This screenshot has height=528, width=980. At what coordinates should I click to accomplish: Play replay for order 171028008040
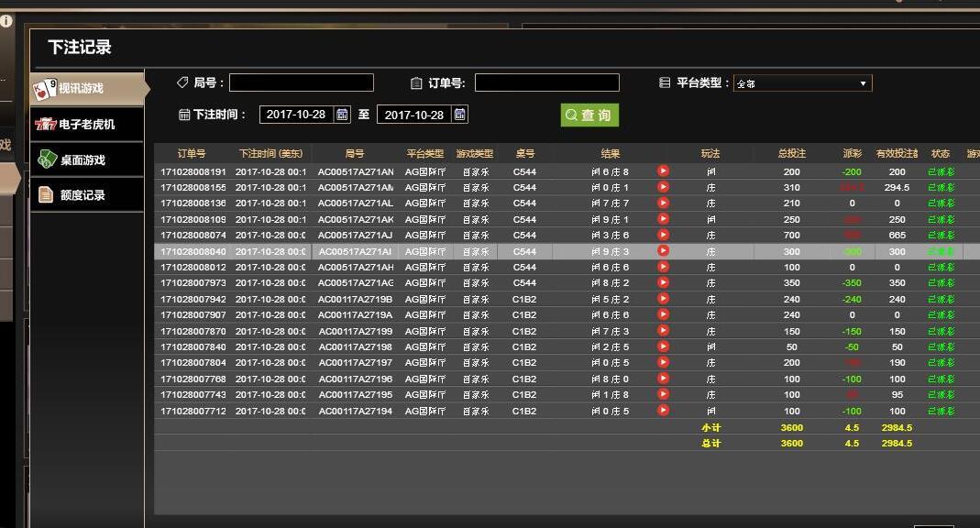(x=663, y=250)
